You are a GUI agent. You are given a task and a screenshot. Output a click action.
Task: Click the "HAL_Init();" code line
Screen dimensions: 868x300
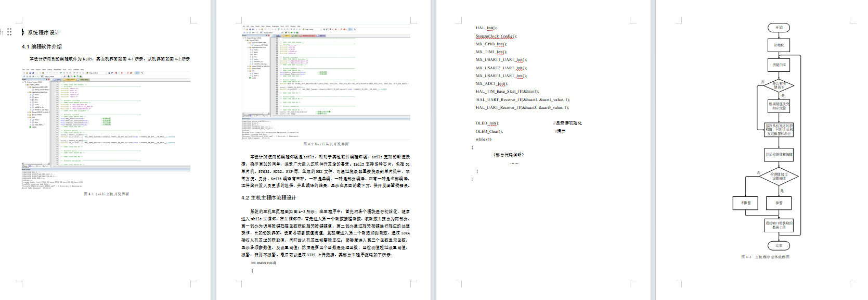point(486,28)
